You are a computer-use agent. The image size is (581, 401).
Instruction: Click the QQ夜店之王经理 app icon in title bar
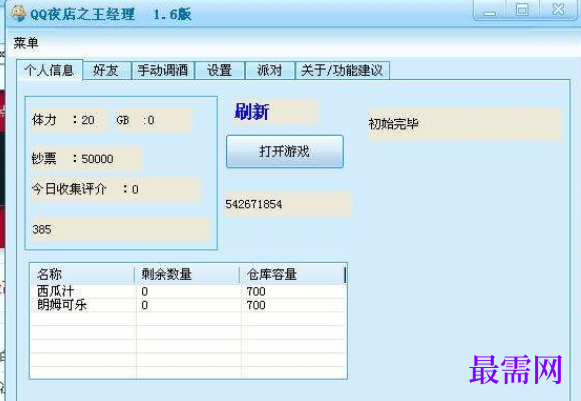(18, 13)
